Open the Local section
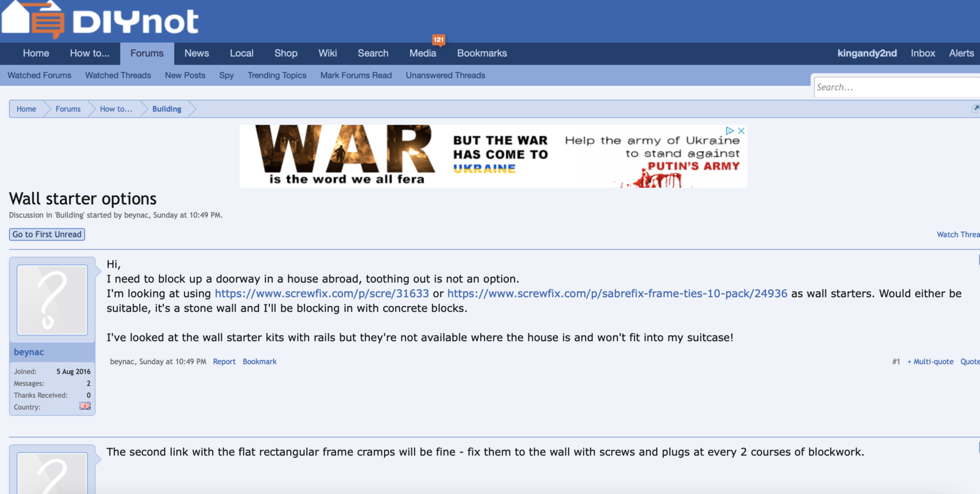The image size is (980, 494). tap(241, 53)
